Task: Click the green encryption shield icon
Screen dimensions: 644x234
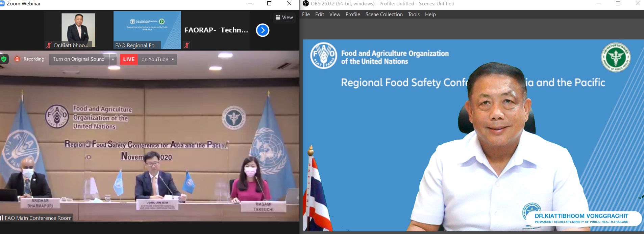Action: pyautogui.click(x=4, y=59)
